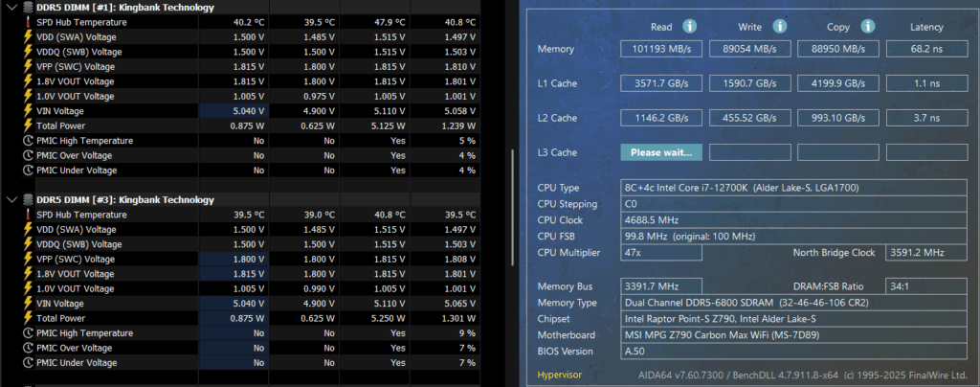
Task: Click status icon for DIMM #3 PMIC High Temperature
Action: [28, 333]
